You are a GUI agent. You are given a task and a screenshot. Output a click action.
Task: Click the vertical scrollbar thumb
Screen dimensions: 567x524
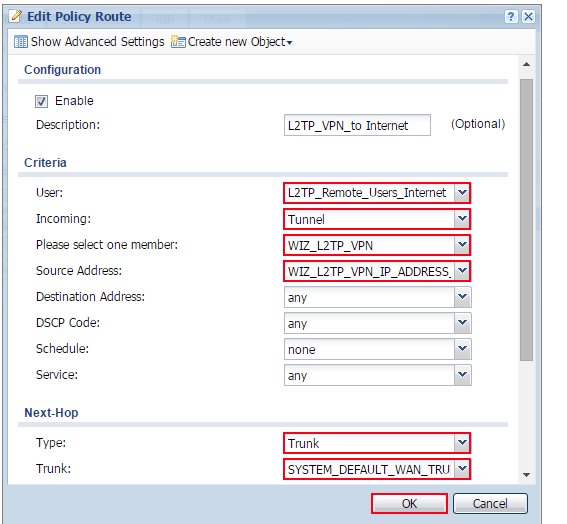[x=526, y=220]
